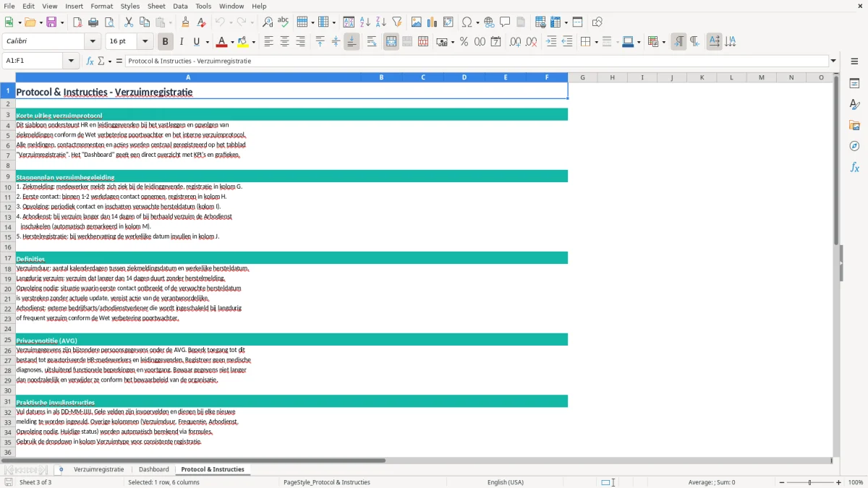Insert comment icon
Image resolution: width=868 pixels, height=488 pixels.
pos(505,22)
